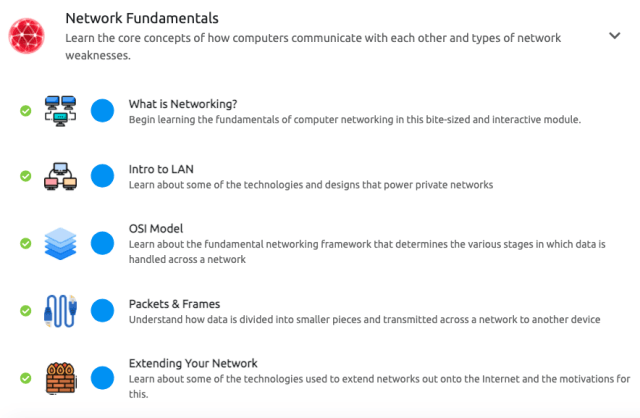Click the OSI Model stacked layers icon
The width and height of the screenshot is (640, 418).
[60, 243]
